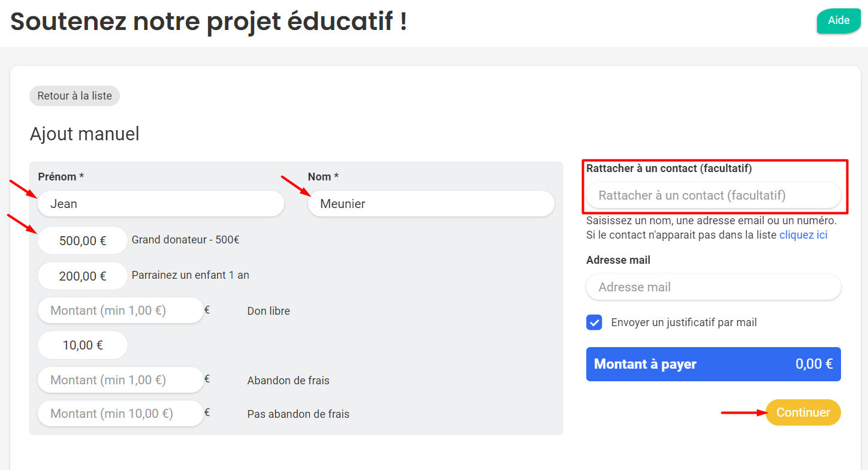Choose the 500,00 € Grand donateur amount
Viewport: 868px width, 470px height.
point(83,240)
